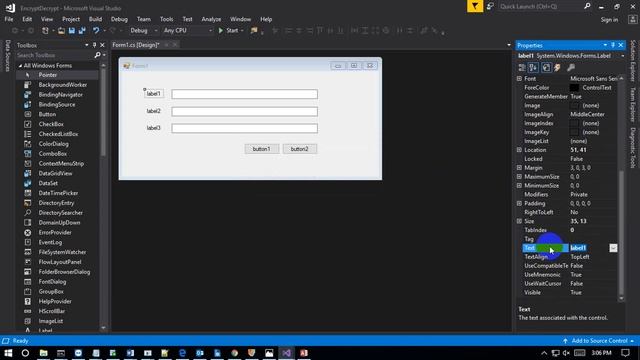The height and width of the screenshot is (360, 640).
Task: Expand the Location property
Action: tap(519, 150)
